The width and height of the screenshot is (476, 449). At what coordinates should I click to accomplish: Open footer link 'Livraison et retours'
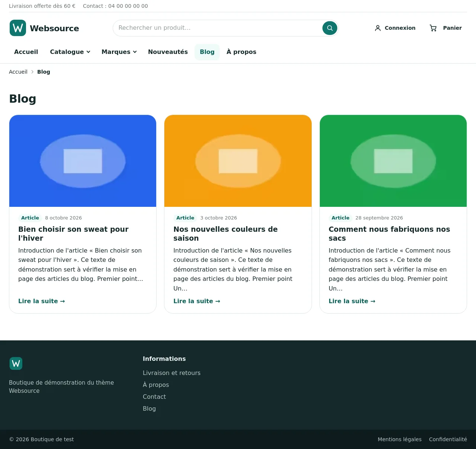171,373
